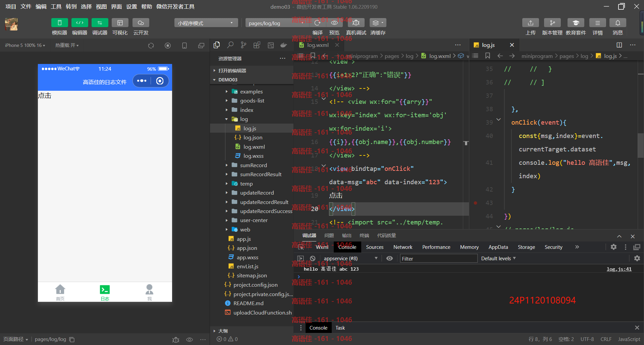This screenshot has height=345, width=644.
Task: Switch to the log.wxml editor tab
Action: 318,45
